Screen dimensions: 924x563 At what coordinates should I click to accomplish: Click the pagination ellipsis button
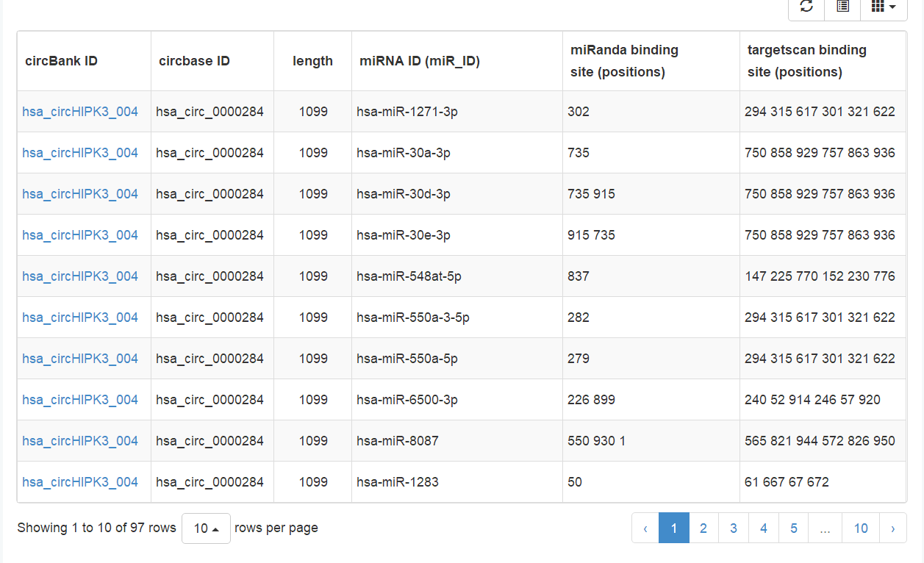coord(825,528)
